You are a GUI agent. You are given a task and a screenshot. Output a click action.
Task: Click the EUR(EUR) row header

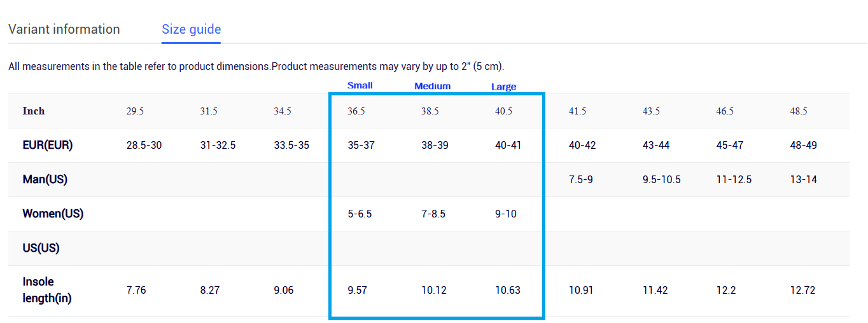tap(48, 145)
